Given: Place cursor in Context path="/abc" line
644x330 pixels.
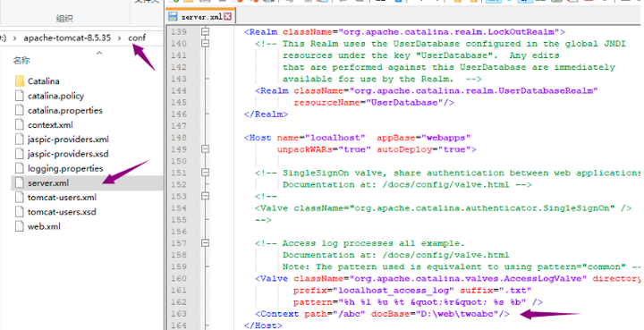Looking at the screenshot, I should click(x=382, y=314).
